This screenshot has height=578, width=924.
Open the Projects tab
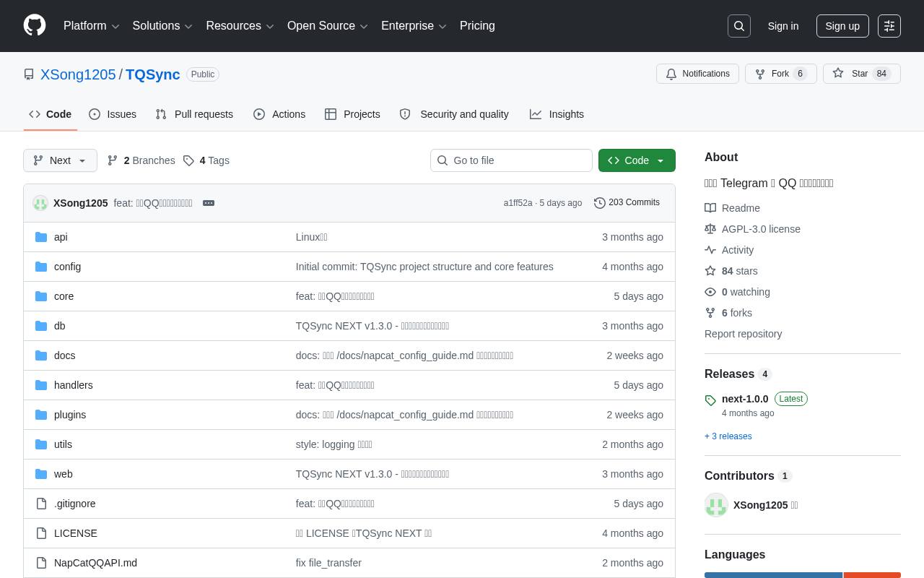pyautogui.click(x=352, y=114)
